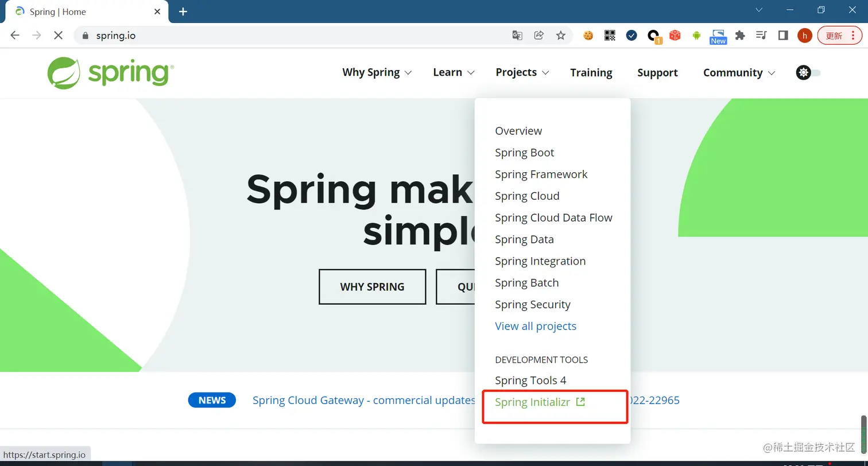Select Overview in Projects menu
The image size is (868, 466).
coord(518,131)
